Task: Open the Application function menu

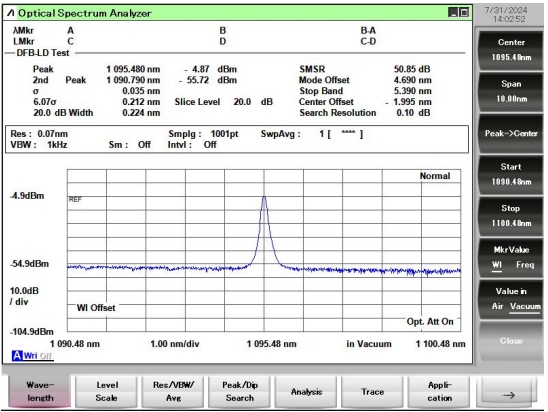Action: point(439,391)
